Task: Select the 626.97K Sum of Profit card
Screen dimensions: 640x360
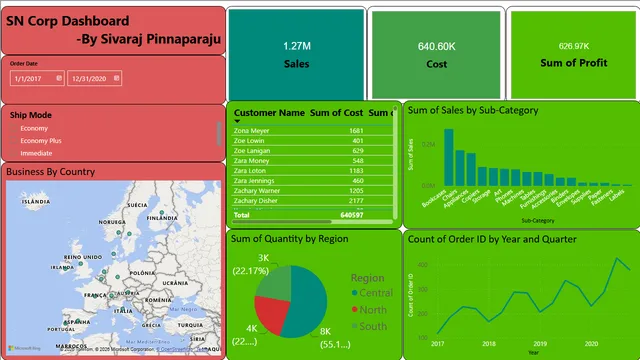Action: [x=573, y=54]
